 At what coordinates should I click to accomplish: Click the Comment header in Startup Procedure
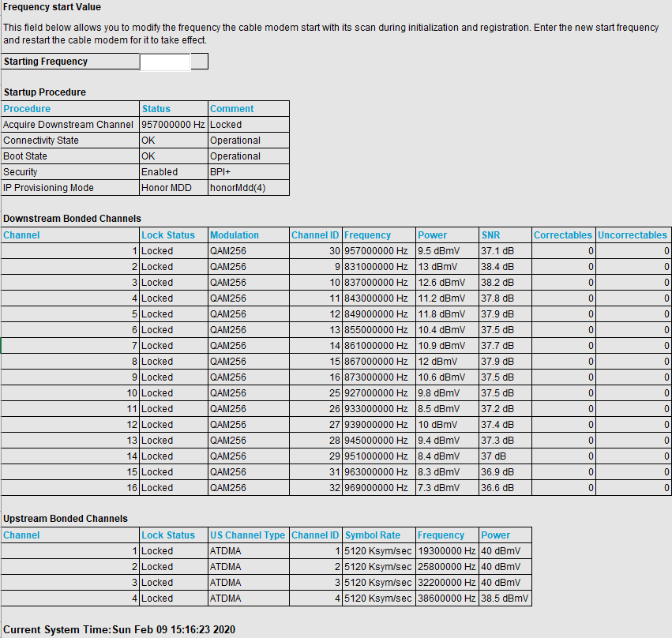(x=231, y=109)
